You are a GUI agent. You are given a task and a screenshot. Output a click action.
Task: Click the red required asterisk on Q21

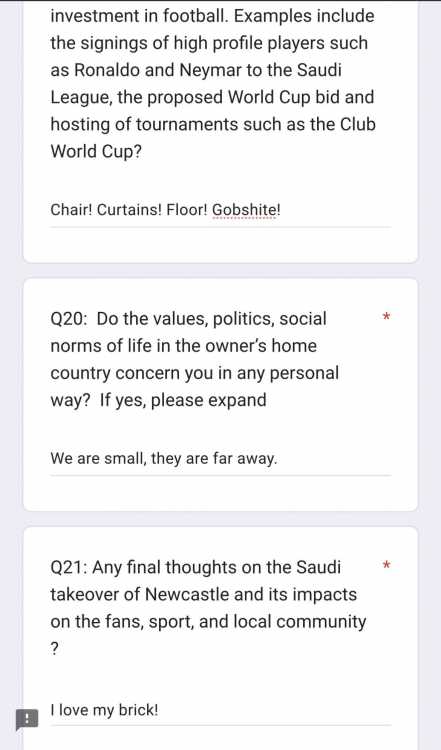(x=387, y=566)
